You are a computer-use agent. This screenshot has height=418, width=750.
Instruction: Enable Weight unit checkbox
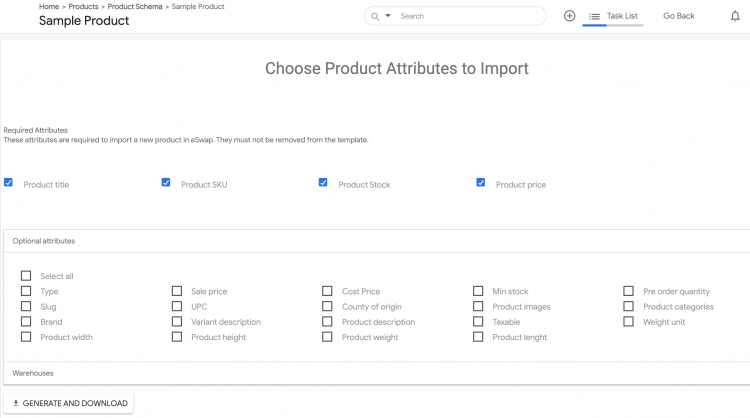tap(629, 321)
